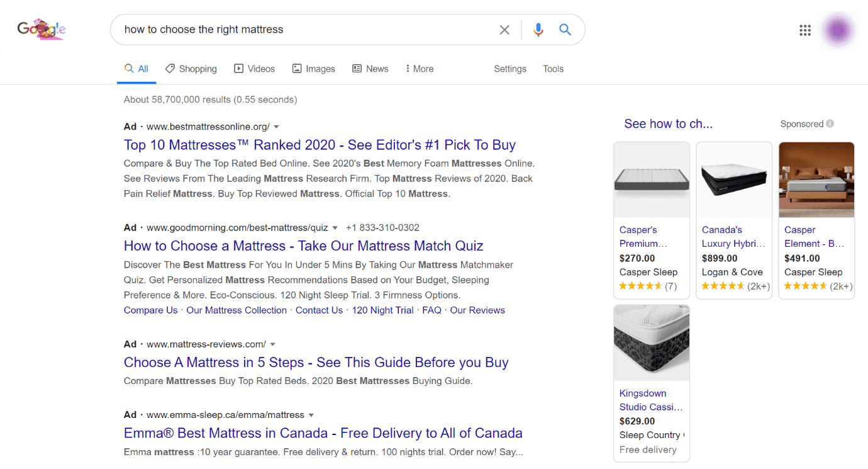Click Canada's Luxury Hybrid mattress image

[x=734, y=180]
